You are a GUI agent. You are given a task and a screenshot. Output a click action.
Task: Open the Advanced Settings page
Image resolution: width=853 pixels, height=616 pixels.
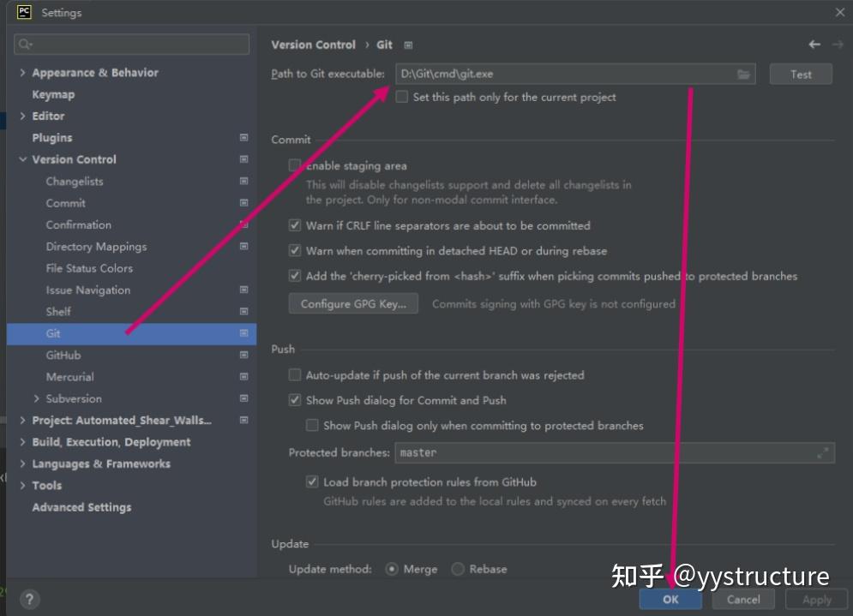tap(81, 507)
